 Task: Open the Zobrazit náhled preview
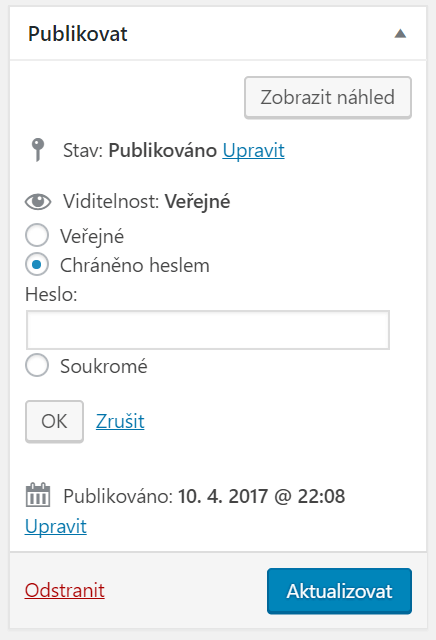click(x=328, y=98)
